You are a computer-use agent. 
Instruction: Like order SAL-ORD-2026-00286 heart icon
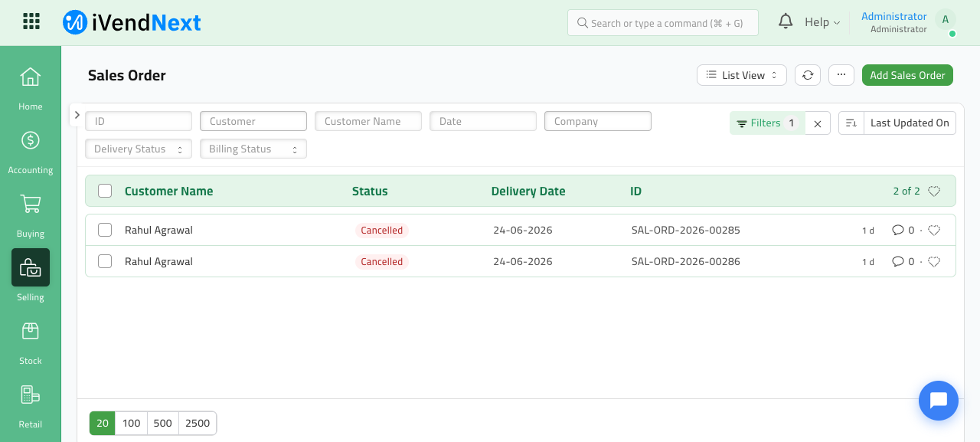pos(934,262)
